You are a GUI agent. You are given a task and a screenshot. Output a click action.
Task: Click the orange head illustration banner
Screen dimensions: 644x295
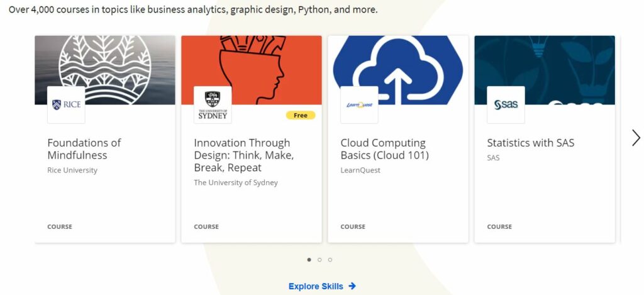click(252, 70)
